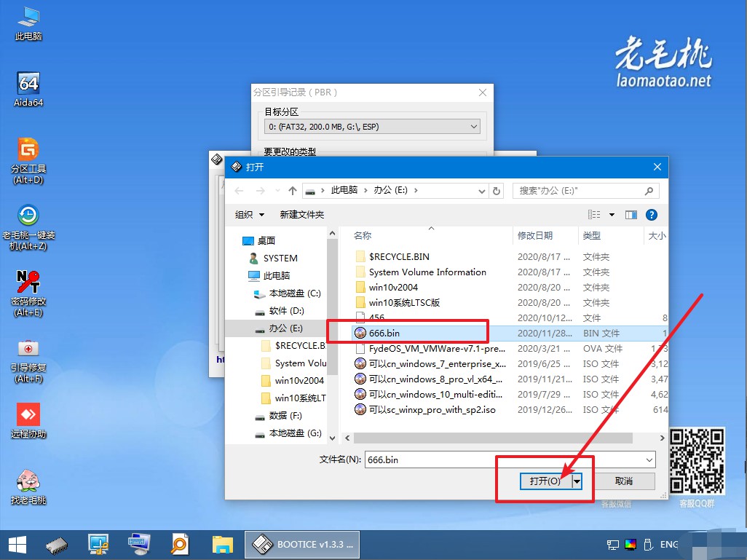Screen dimensions: 747x560
Task: Sort by the 名称 column header
Action: (x=362, y=235)
